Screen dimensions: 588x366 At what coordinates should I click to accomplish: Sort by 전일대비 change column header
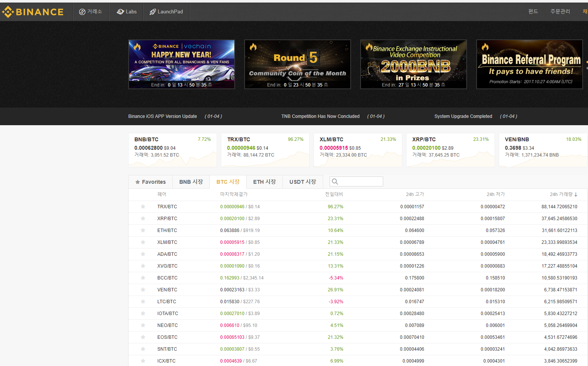334,194
